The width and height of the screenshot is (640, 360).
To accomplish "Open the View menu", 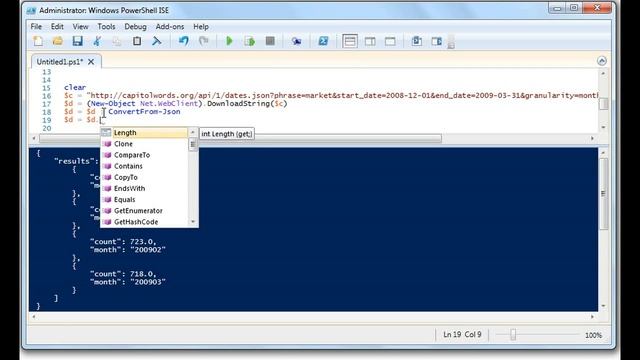I will pos(80,27).
